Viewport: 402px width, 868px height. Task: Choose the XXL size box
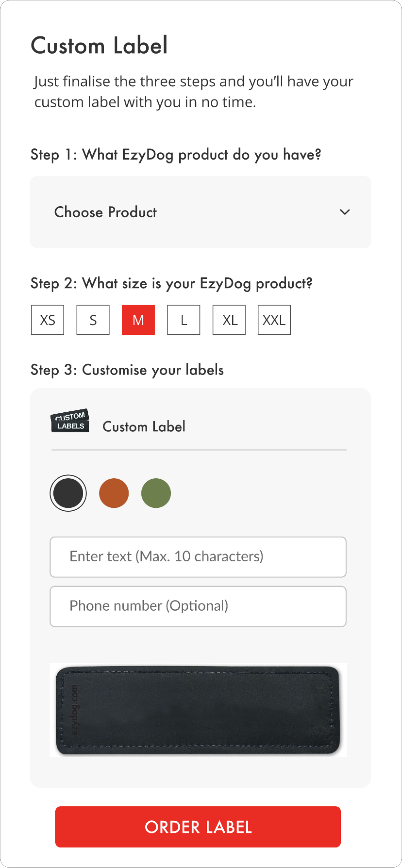[274, 320]
